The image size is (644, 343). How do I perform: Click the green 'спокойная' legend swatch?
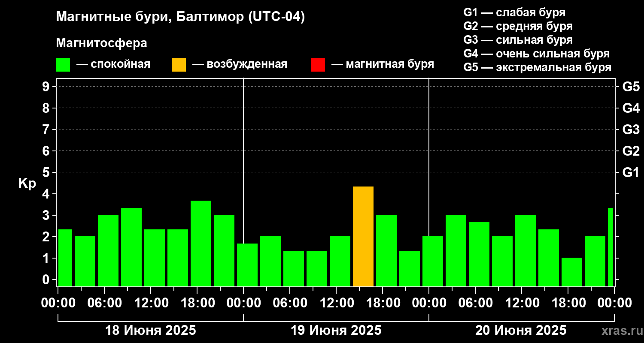click(63, 64)
